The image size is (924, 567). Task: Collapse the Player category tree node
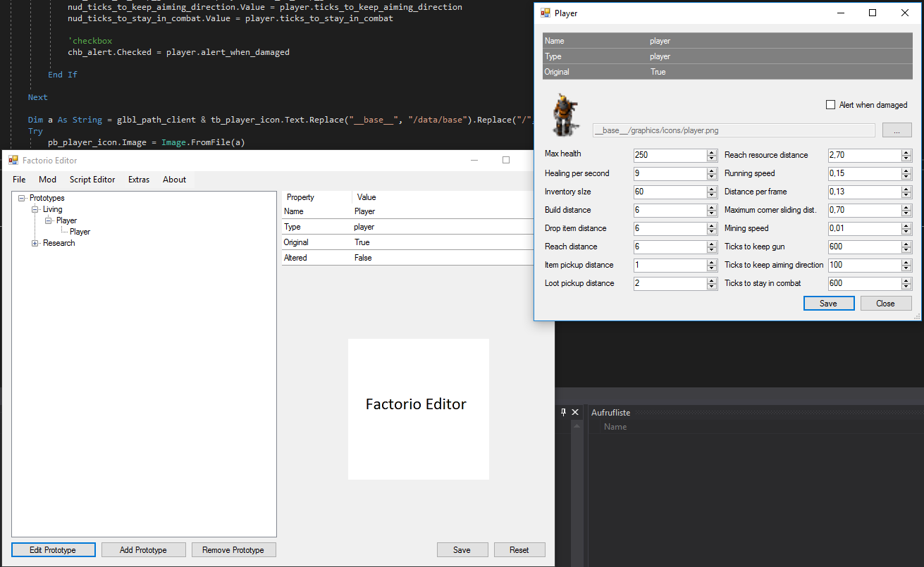coord(49,221)
